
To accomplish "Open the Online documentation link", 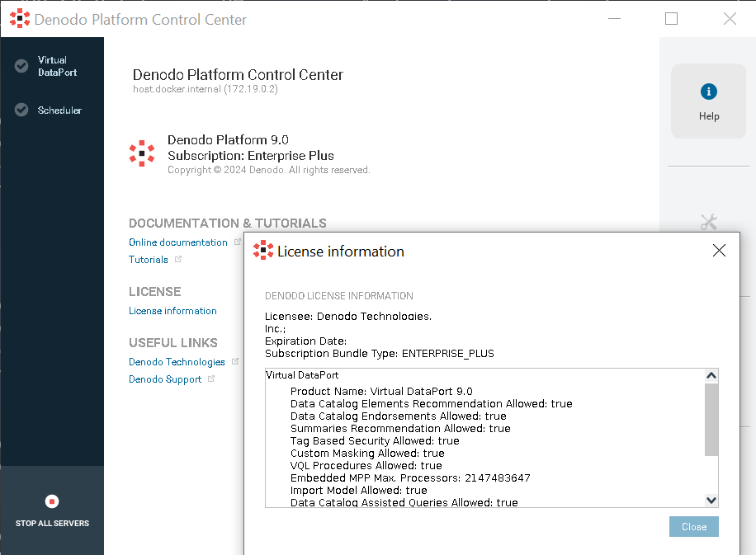I will (x=178, y=242).
